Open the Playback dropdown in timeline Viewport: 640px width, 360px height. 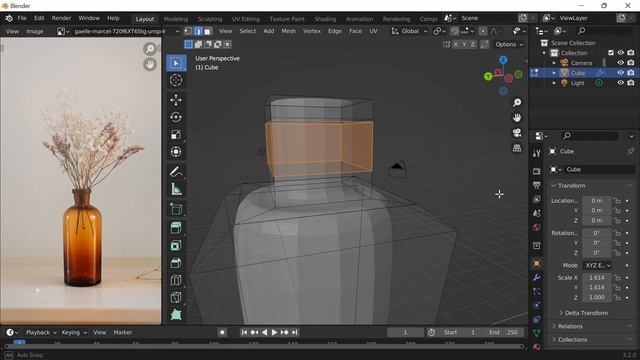tap(41, 333)
